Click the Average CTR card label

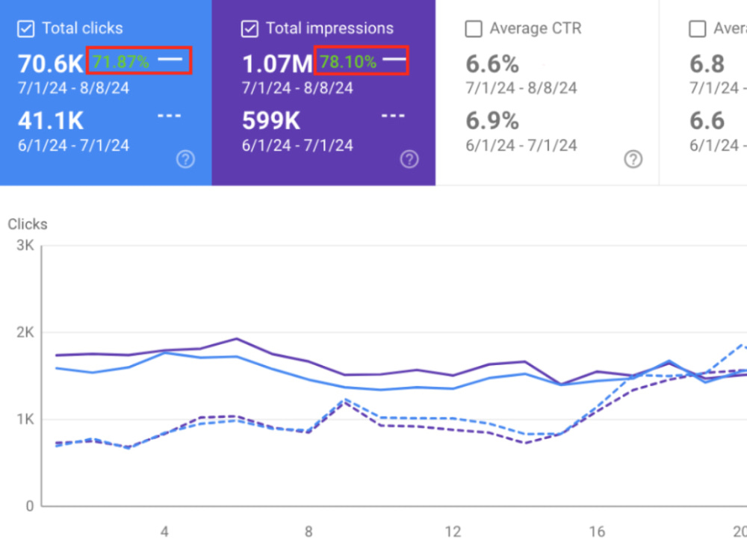[536, 28]
